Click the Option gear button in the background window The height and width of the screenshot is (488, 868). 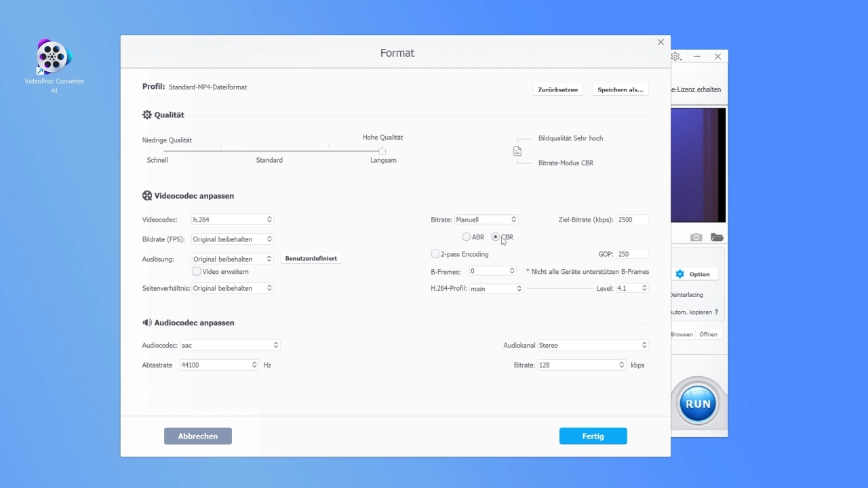[x=693, y=274]
